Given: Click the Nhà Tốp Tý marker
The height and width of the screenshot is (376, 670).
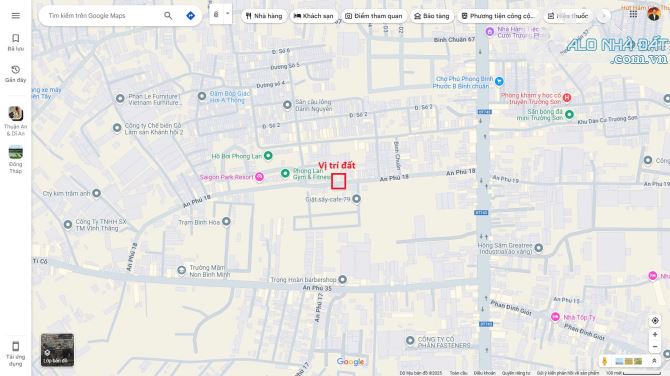Looking at the screenshot, I should click(x=555, y=317).
